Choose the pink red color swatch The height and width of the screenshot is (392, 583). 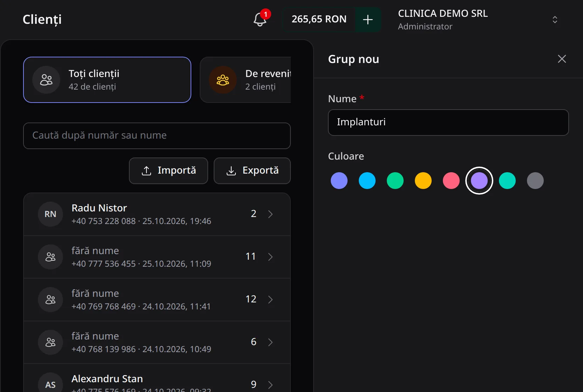[451, 181]
